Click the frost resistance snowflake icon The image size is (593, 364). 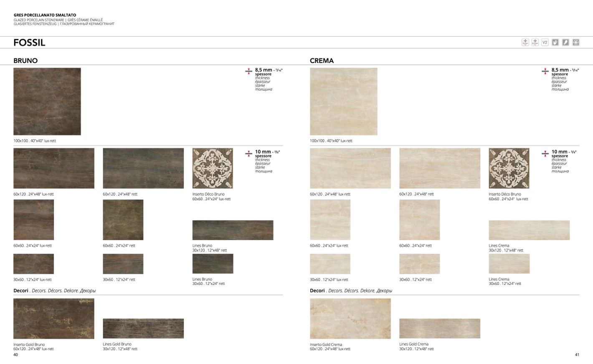(x=576, y=42)
